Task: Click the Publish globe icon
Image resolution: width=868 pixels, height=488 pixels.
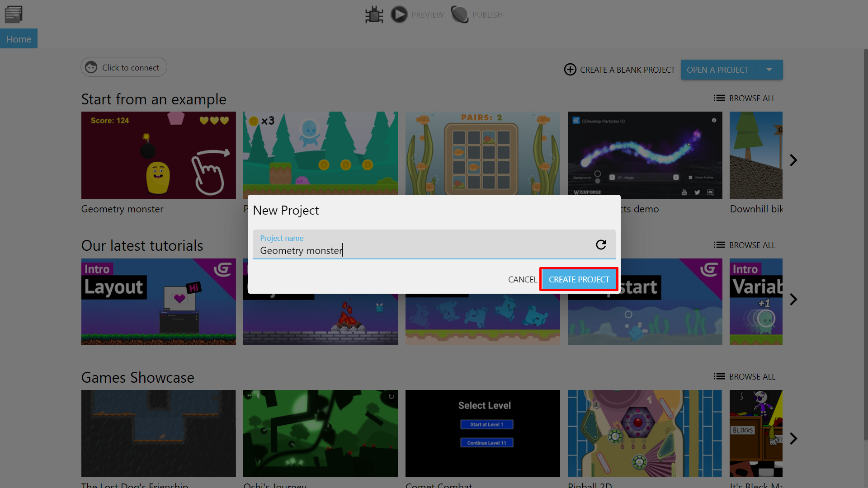Action: pos(459,14)
